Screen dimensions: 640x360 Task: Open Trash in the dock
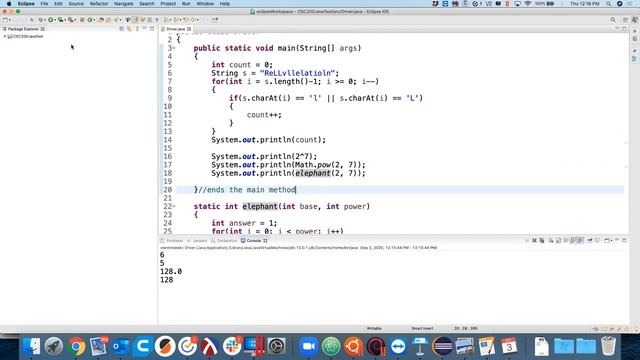click(x=608, y=347)
